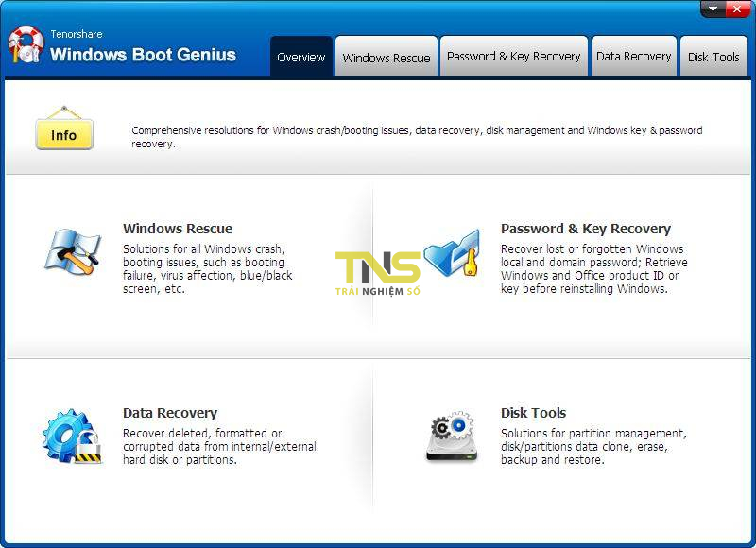Click the 'Windows Boot Genius' title text
Screen dimensions: 756x548
pyautogui.click(x=144, y=55)
